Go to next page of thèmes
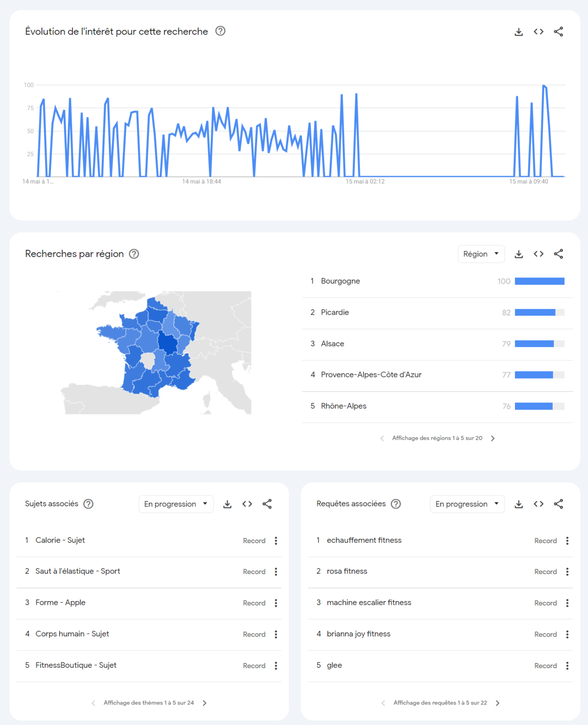This screenshot has height=725, width=588. coord(205,703)
